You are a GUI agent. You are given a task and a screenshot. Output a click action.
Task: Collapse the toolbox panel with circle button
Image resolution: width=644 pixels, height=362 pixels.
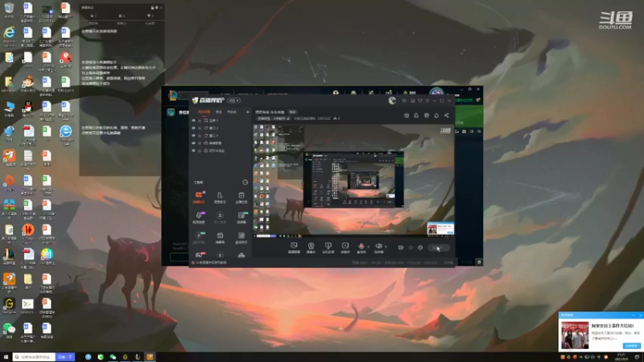point(246,183)
